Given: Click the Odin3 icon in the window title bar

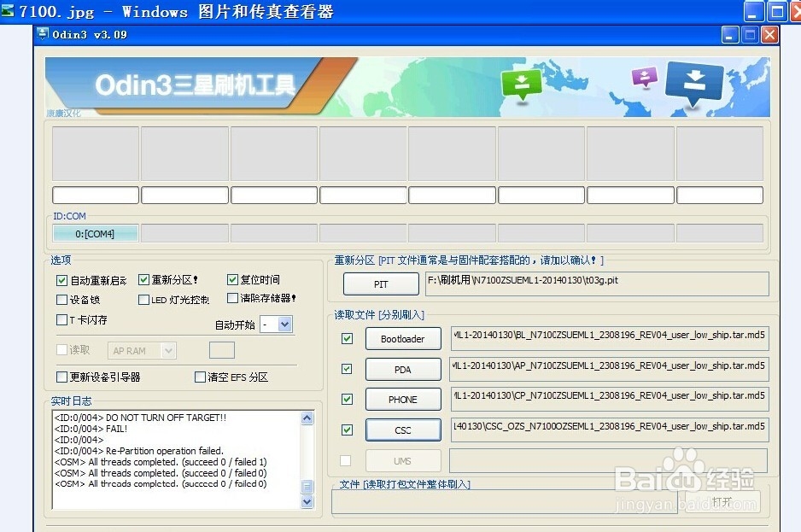Looking at the screenshot, I should (x=42, y=34).
